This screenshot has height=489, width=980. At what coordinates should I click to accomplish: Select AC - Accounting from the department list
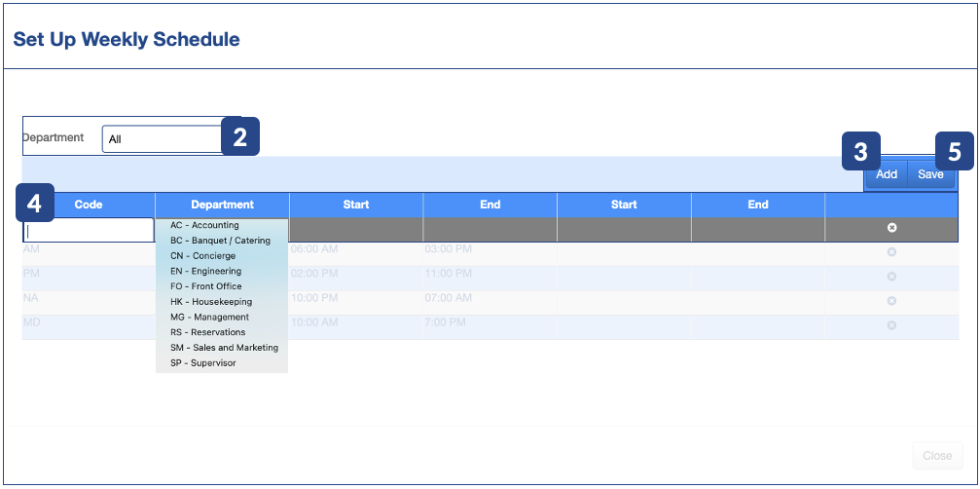click(204, 225)
